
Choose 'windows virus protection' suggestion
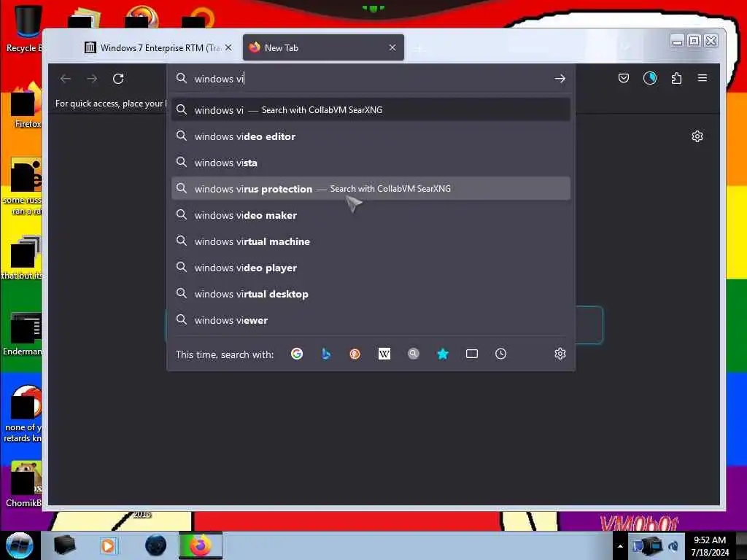click(371, 189)
